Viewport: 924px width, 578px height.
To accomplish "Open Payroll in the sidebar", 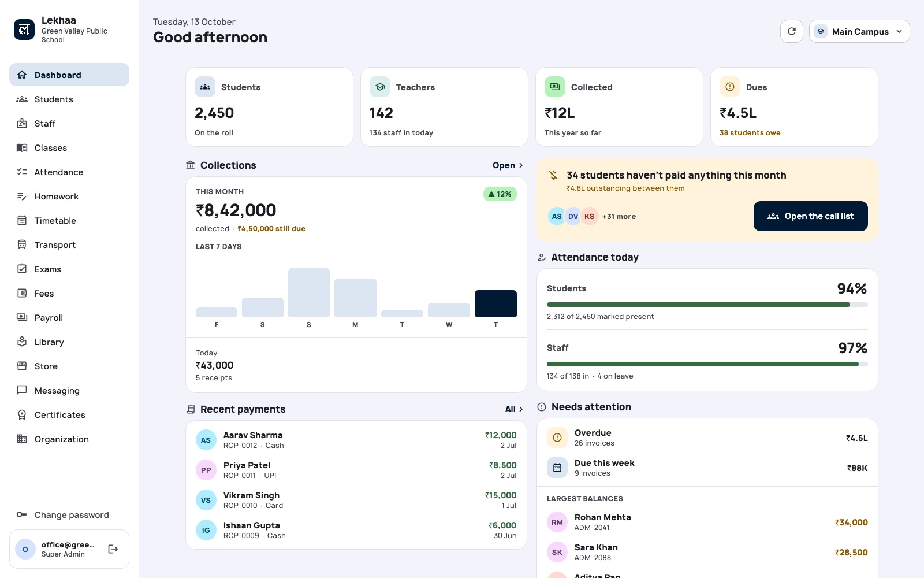I will 69,317.
